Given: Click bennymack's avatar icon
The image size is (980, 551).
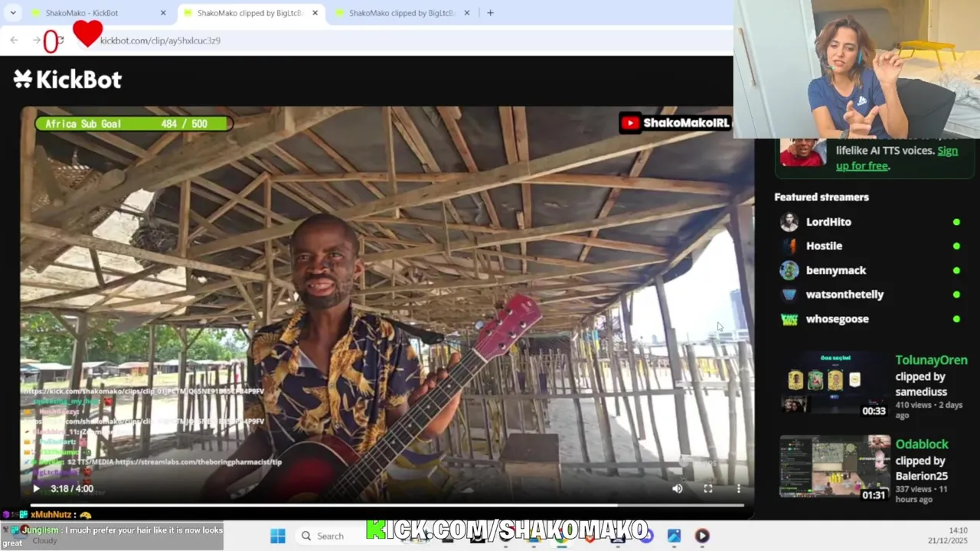Looking at the screenshot, I should (x=789, y=270).
